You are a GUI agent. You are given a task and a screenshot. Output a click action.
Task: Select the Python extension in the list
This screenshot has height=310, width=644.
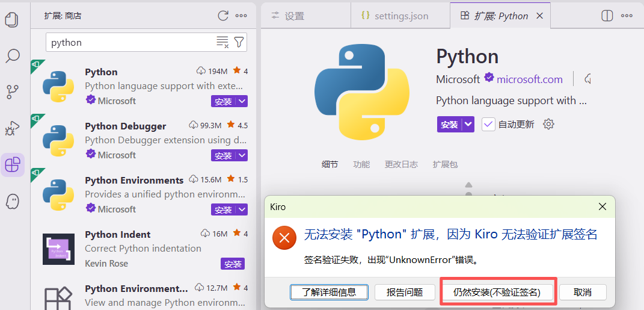(x=143, y=86)
